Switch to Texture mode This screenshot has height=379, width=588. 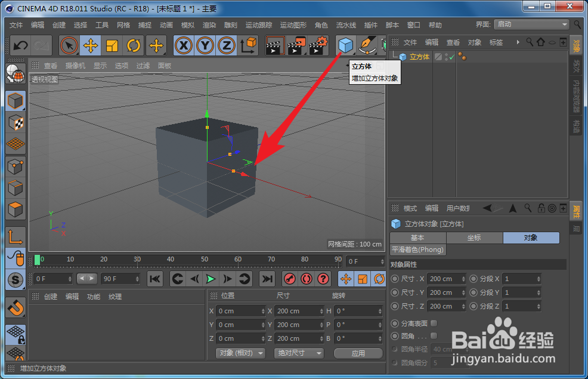[x=16, y=123]
